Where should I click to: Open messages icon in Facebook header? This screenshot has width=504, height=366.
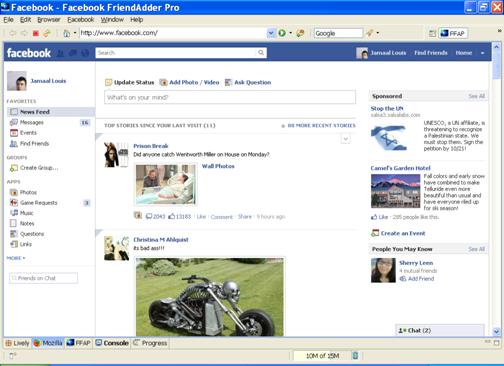(73, 53)
